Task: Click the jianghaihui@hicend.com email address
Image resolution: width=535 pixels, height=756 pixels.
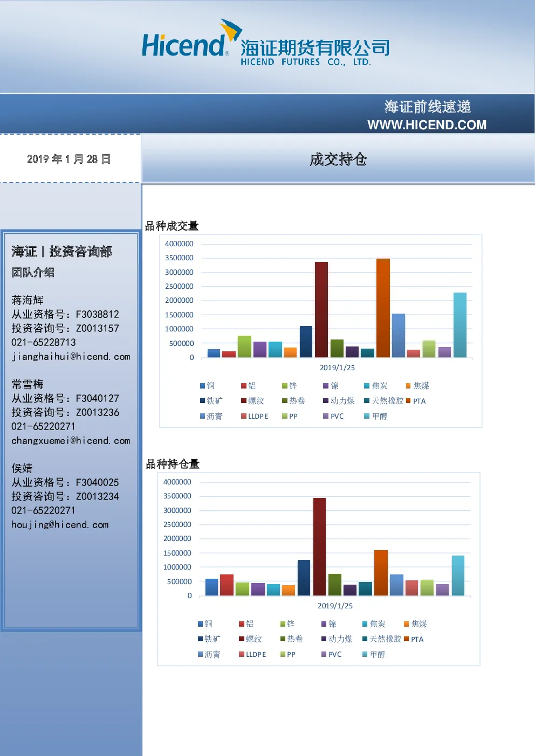Action: [x=71, y=357]
